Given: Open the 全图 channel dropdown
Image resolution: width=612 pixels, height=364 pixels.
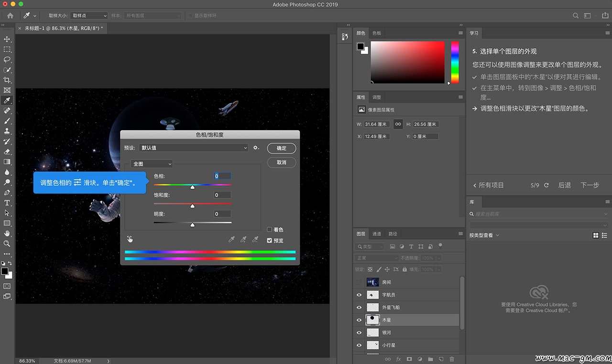Looking at the screenshot, I should [x=152, y=164].
